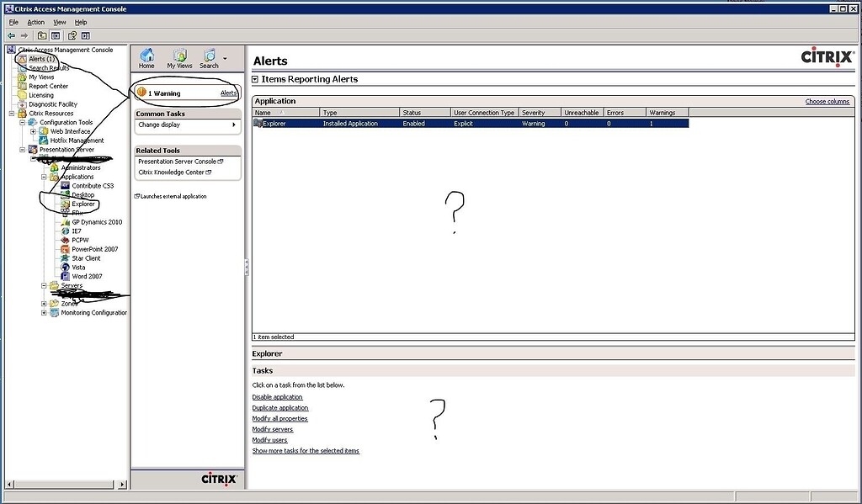This screenshot has width=862, height=504.
Task: Expand the Change display submenu arrow
Action: [234, 125]
